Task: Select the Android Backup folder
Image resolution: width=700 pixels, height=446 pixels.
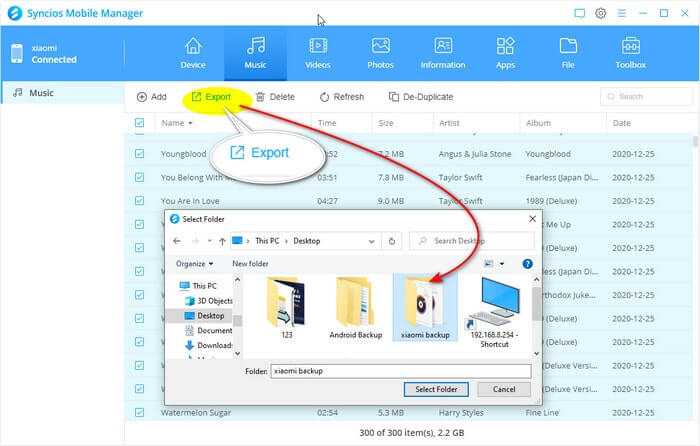Action: [356, 308]
